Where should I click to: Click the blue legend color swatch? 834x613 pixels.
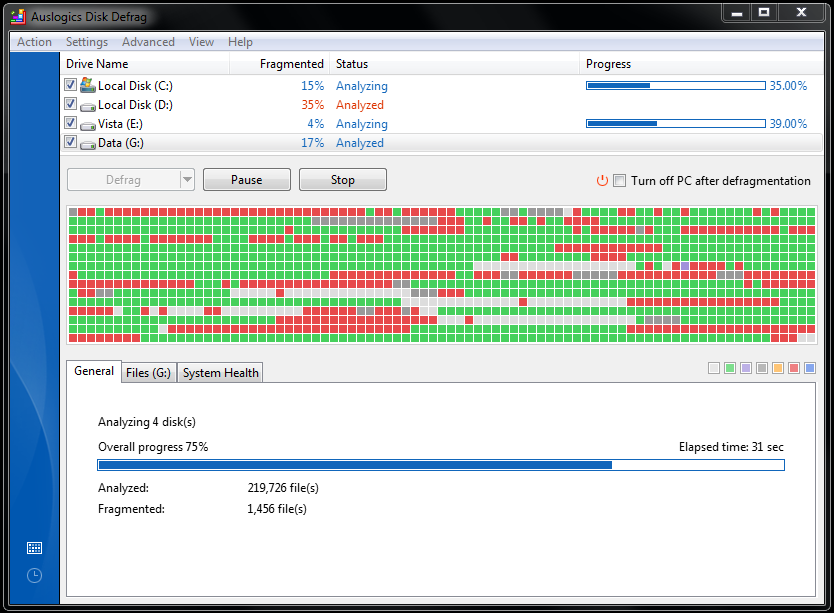point(810,368)
